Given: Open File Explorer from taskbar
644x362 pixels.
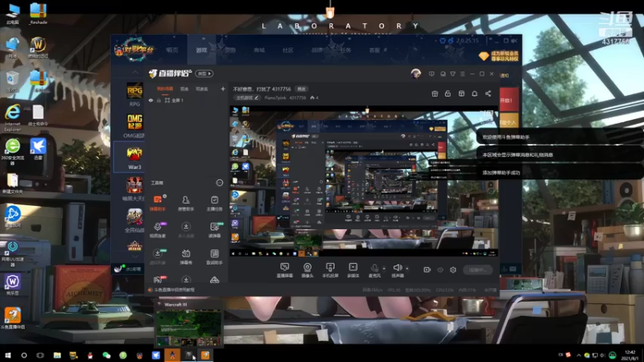Looking at the screenshot, I should coord(57,355).
